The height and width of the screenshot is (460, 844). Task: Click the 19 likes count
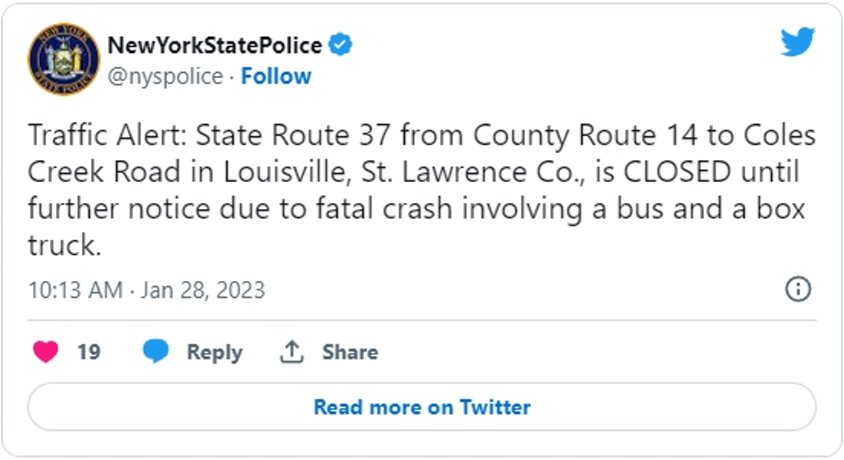(89, 352)
